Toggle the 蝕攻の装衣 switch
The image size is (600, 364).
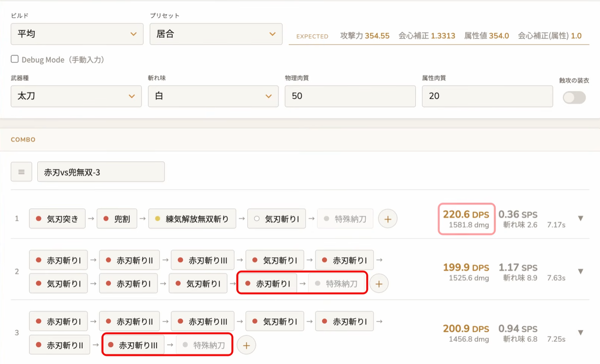pyautogui.click(x=574, y=97)
